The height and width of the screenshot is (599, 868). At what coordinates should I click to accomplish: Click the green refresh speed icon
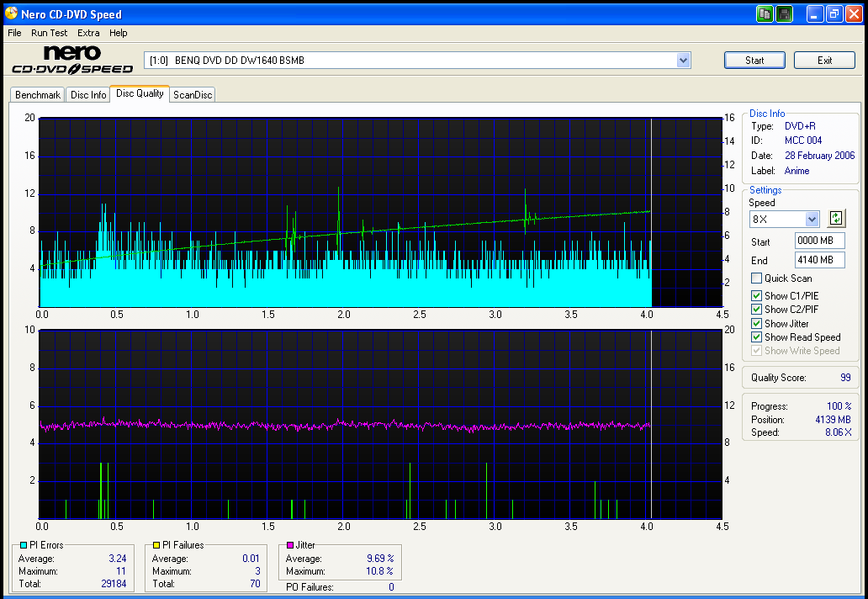835,219
